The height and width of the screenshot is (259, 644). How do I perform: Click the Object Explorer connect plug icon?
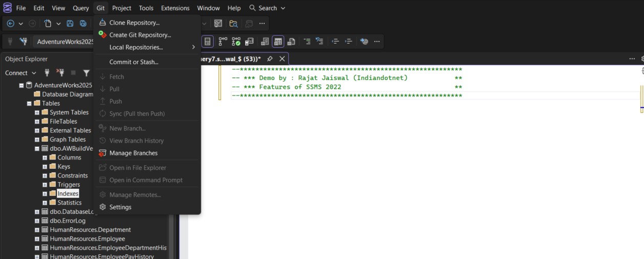(47, 73)
